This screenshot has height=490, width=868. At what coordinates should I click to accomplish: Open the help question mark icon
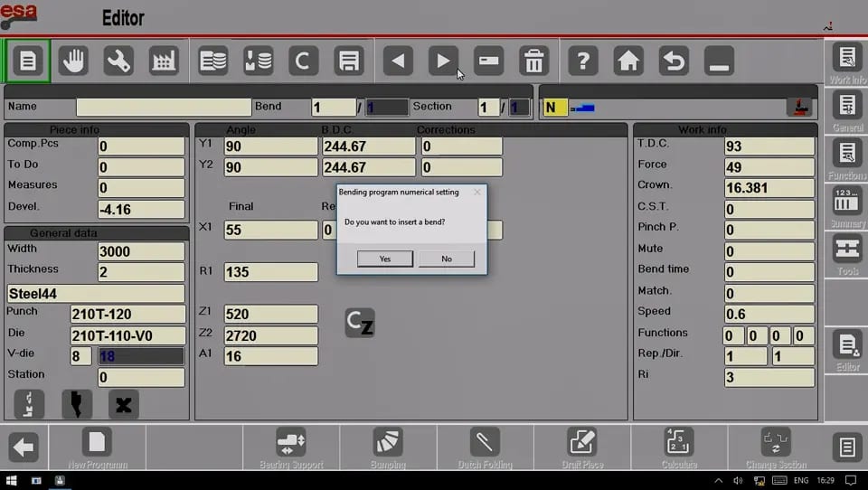coord(583,61)
